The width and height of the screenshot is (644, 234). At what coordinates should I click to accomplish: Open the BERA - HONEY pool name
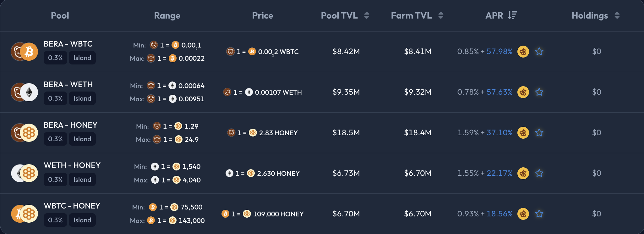(x=70, y=125)
